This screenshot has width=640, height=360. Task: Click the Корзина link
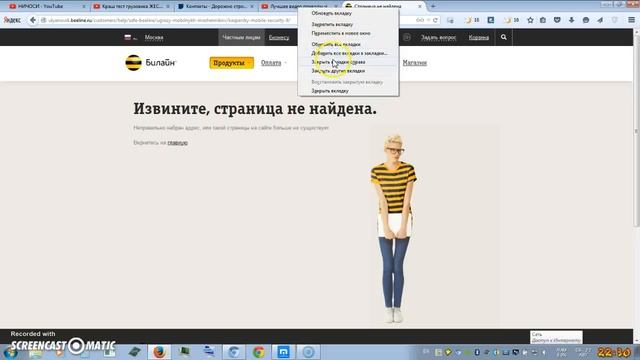click(x=479, y=37)
